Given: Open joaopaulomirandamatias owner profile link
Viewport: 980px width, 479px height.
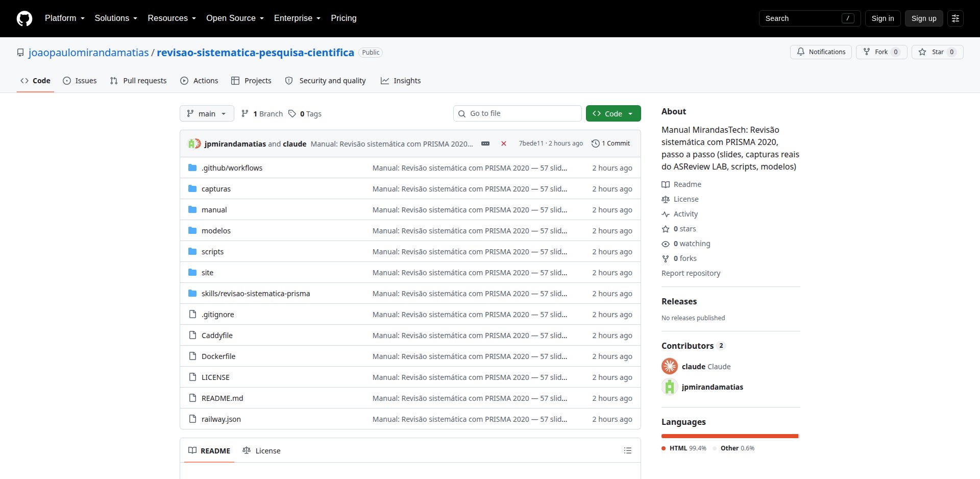Looking at the screenshot, I should (x=89, y=53).
